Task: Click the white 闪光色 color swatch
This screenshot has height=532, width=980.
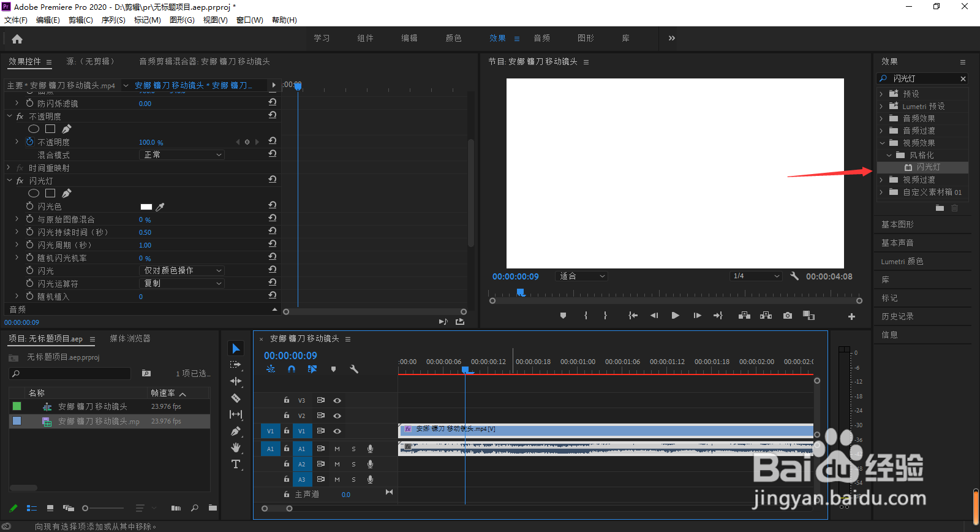Action: tap(146, 207)
